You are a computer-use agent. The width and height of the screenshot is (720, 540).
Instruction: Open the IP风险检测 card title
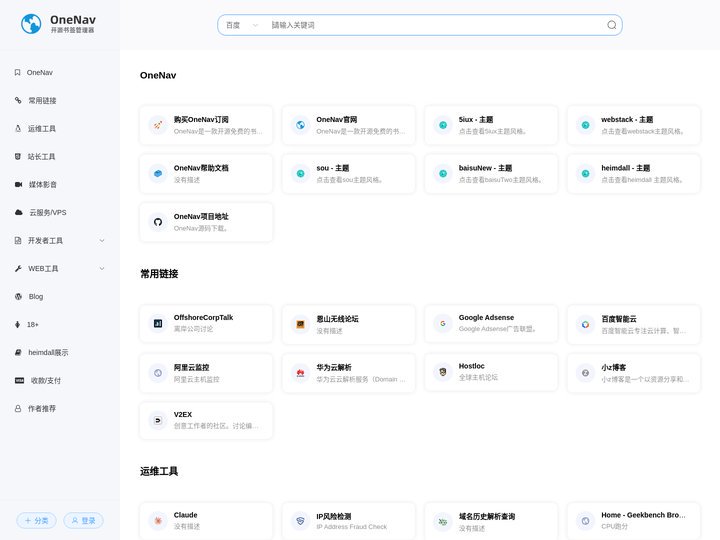point(334,517)
